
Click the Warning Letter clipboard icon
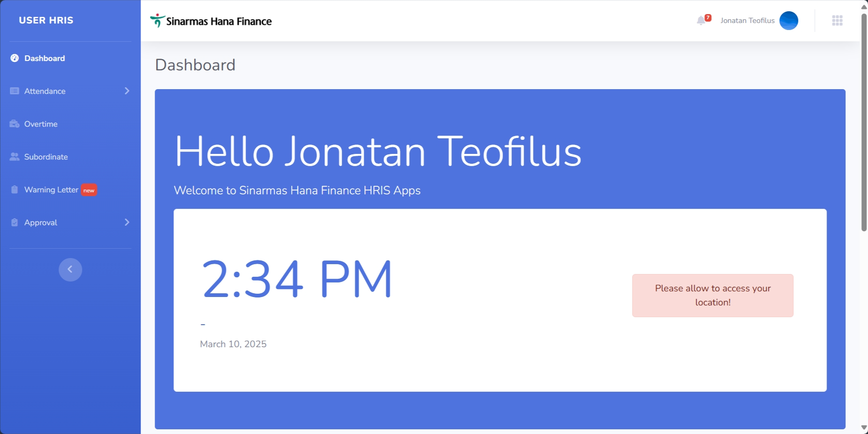pos(15,190)
